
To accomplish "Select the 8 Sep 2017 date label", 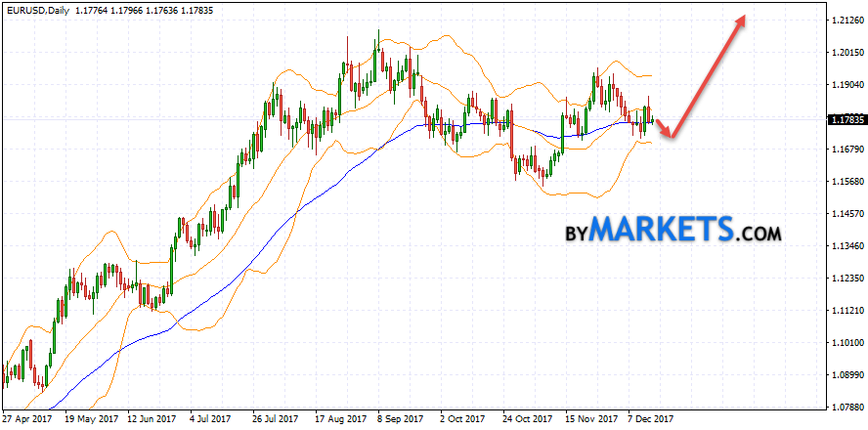I will point(399,417).
